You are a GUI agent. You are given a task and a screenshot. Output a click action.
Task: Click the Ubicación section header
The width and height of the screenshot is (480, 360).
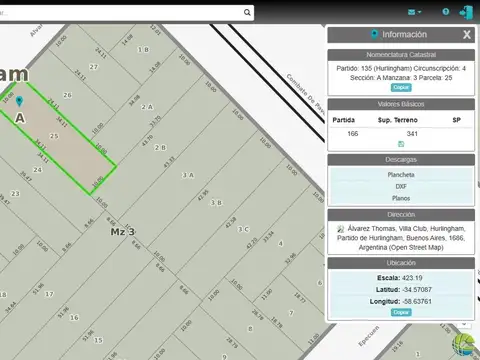coord(401,263)
